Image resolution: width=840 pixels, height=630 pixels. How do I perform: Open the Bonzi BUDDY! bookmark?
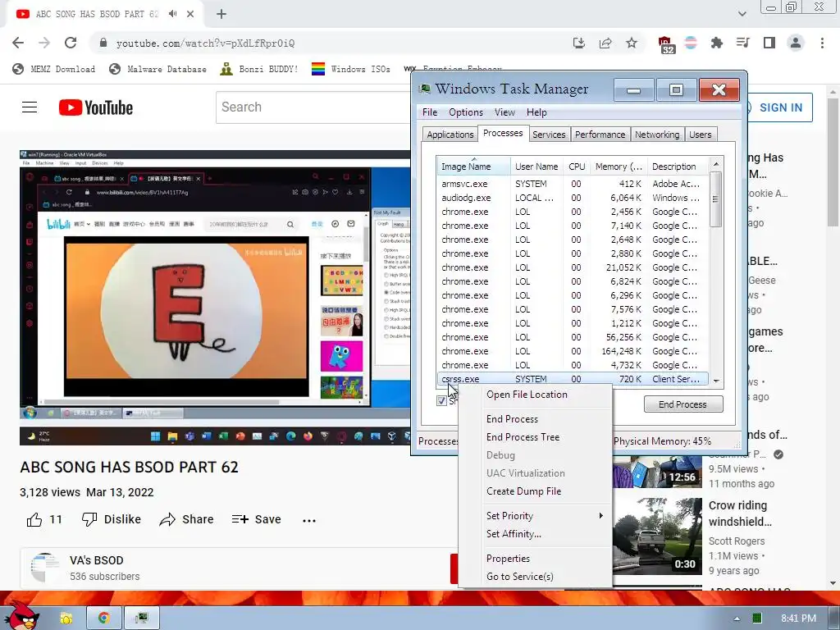coord(259,69)
